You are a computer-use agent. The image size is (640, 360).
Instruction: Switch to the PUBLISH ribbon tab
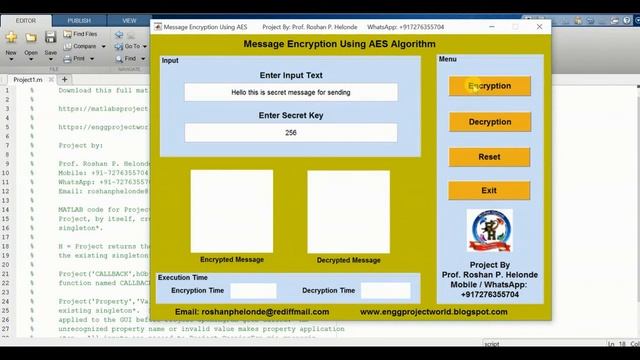point(79,20)
